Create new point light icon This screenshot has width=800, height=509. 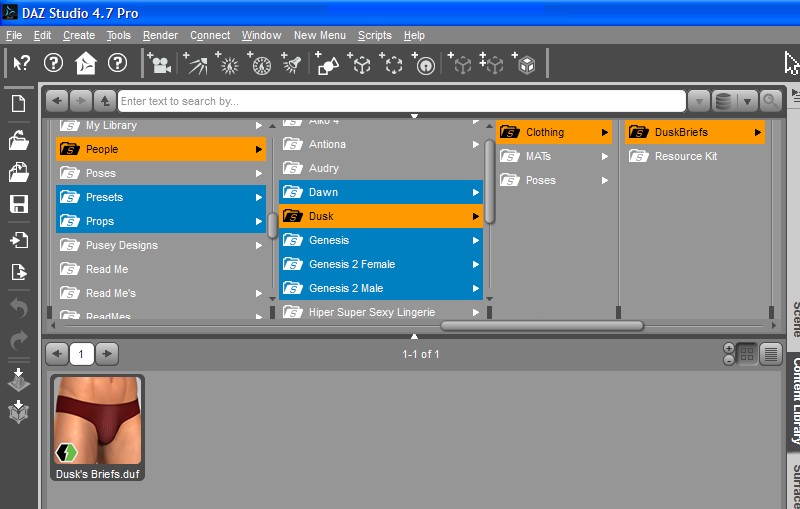(x=228, y=64)
